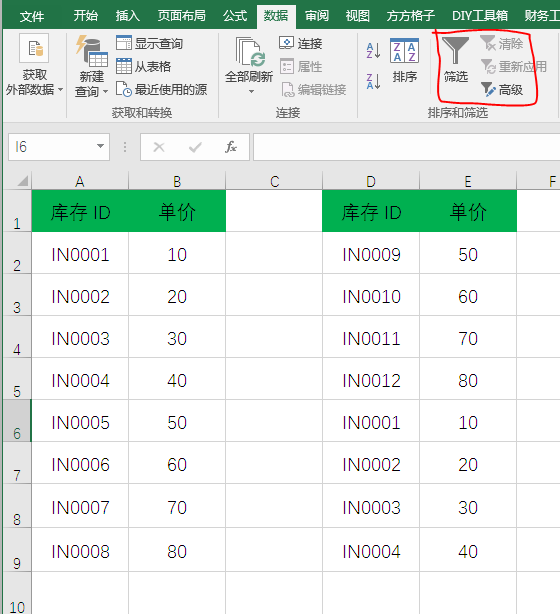Click the From Table (从表格) icon
This screenshot has width=560, height=614.
pyautogui.click(x=124, y=66)
